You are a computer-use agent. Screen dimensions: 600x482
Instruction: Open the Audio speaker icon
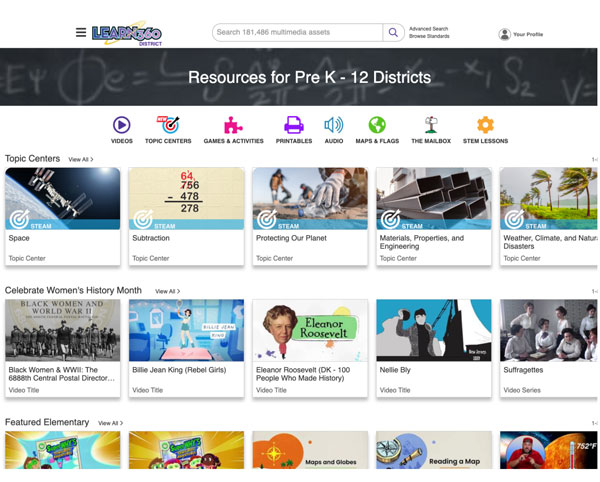point(333,125)
